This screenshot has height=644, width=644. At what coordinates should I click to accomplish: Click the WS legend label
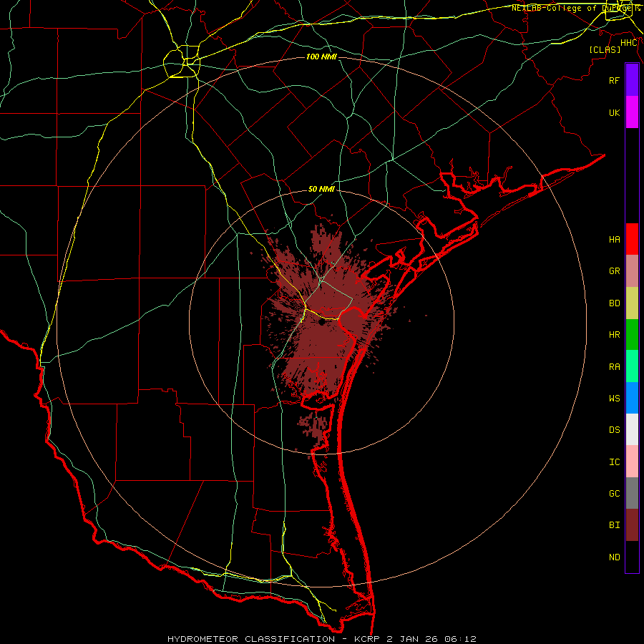(614, 399)
